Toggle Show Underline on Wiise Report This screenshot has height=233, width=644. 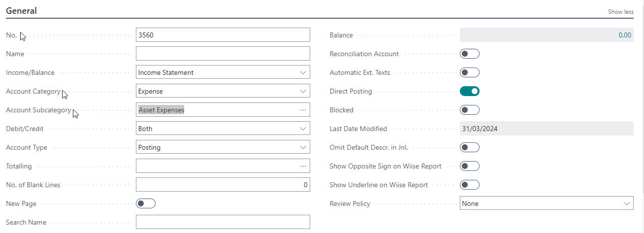(x=469, y=185)
